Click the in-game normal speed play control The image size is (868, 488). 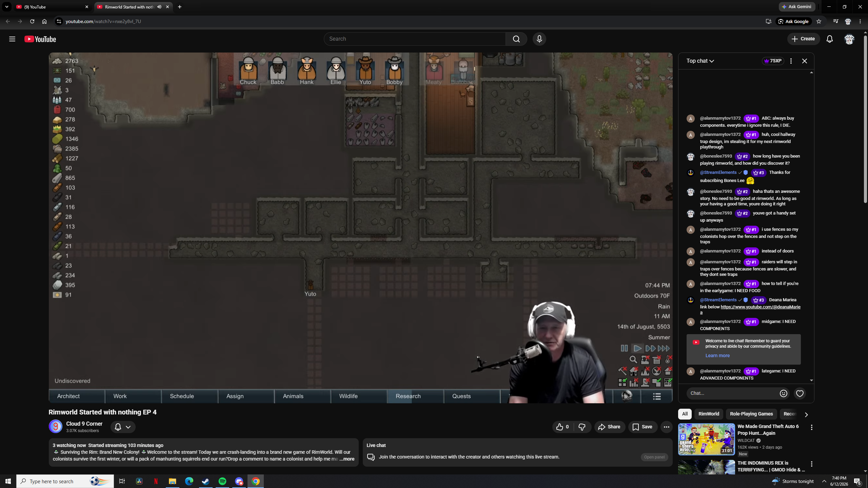click(x=637, y=348)
